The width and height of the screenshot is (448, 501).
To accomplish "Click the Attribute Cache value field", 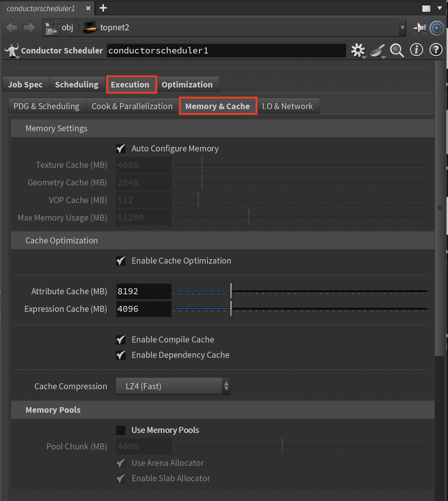I will point(144,291).
